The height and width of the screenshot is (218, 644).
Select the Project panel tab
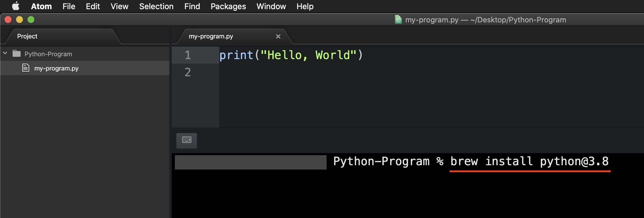(x=27, y=36)
